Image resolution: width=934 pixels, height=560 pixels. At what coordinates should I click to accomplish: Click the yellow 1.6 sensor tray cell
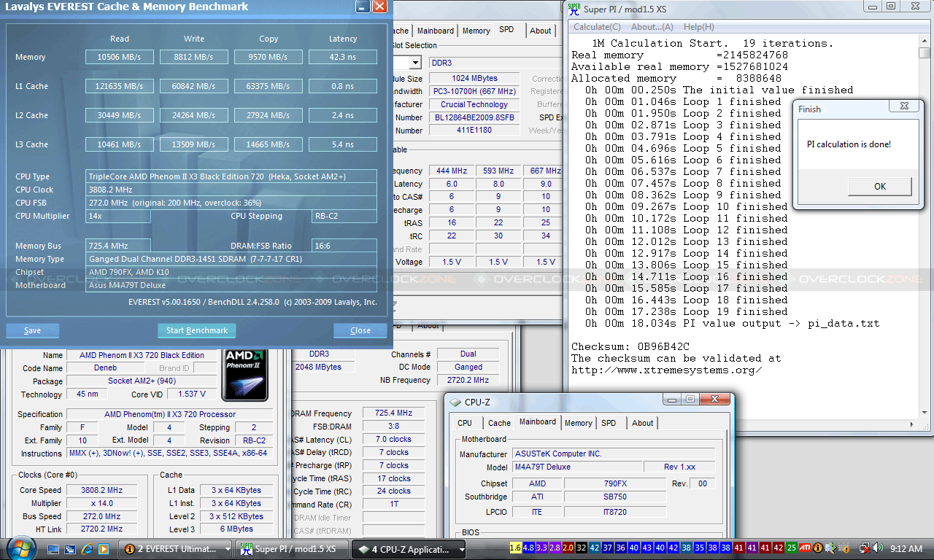coord(515,548)
